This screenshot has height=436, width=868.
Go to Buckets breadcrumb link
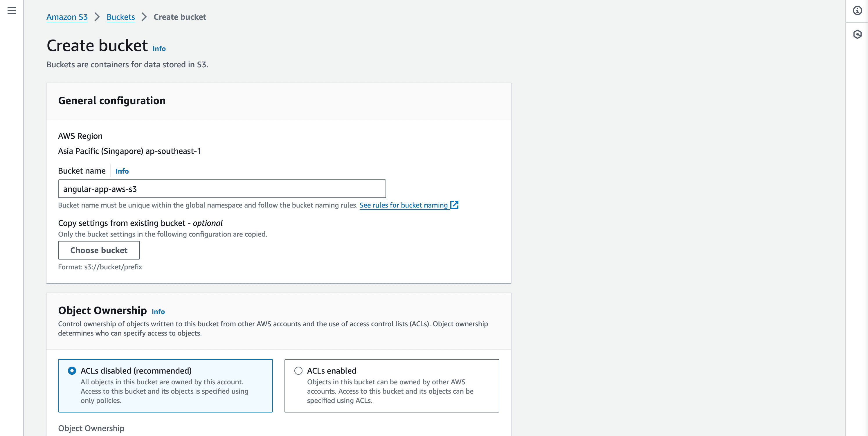pos(121,17)
